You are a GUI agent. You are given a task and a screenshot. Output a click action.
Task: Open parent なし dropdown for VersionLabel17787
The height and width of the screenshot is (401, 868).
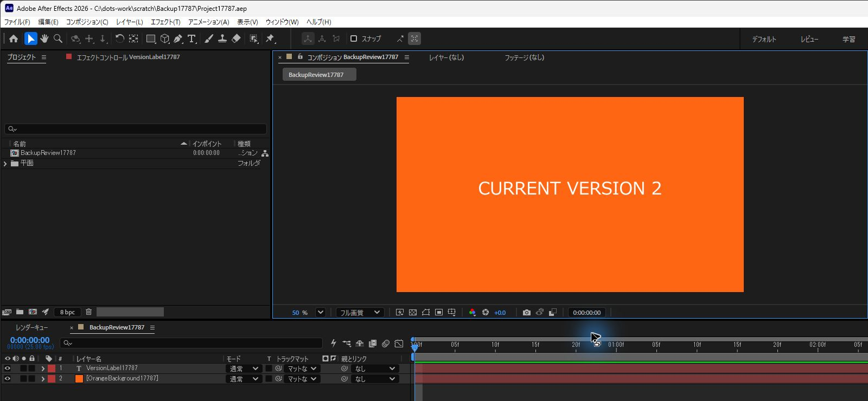[375, 368]
